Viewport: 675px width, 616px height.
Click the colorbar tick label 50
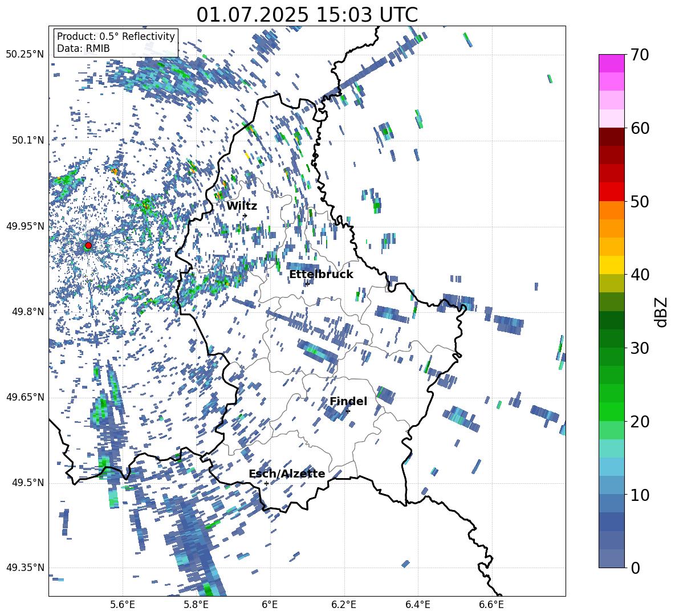pyautogui.click(x=640, y=201)
